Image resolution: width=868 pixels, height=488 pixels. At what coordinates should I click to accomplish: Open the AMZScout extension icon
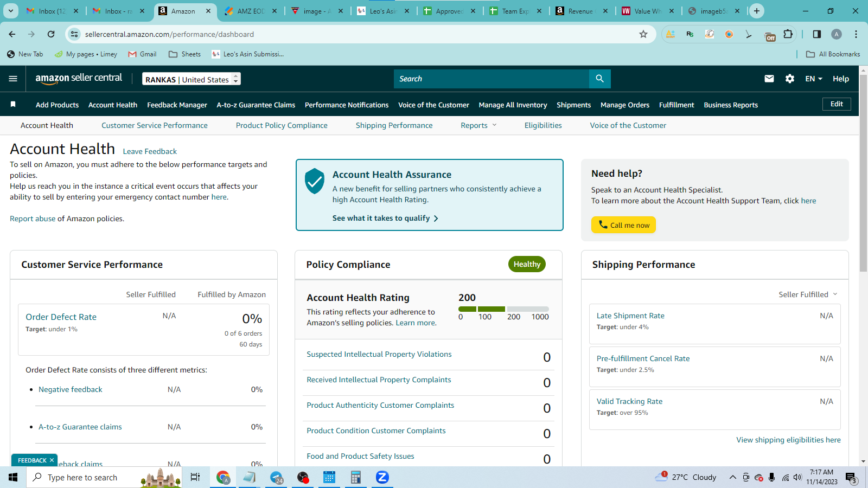671,34
